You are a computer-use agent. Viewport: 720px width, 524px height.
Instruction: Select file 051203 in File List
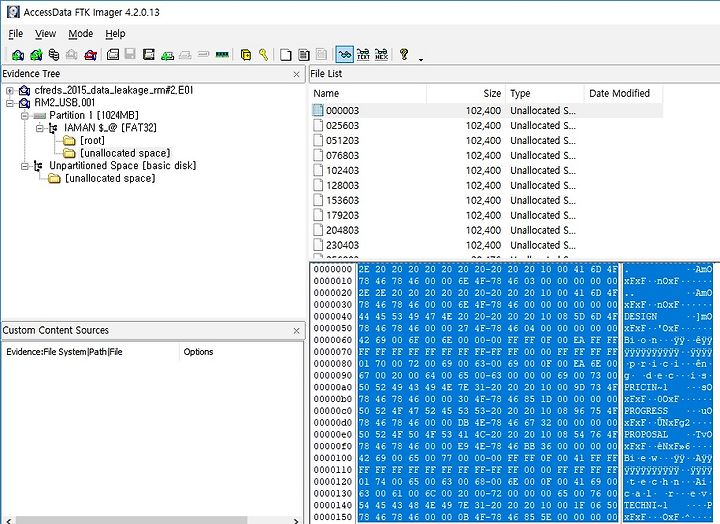[x=487, y=141]
